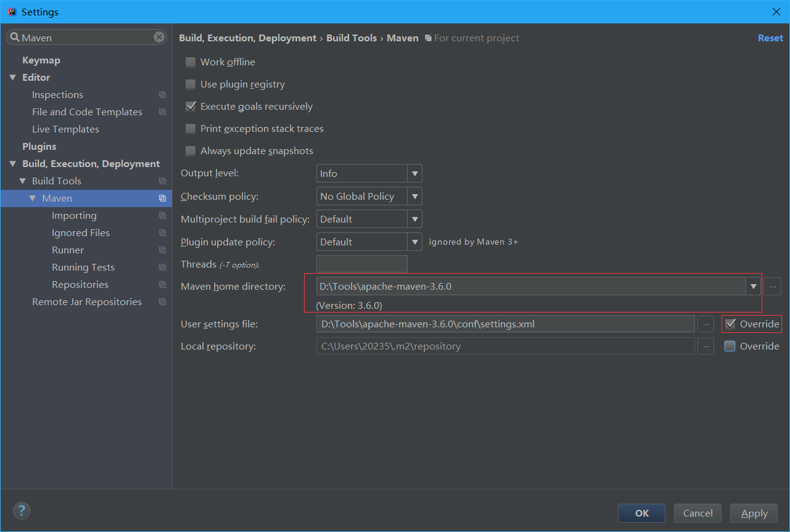
Task: Collapse the Build Tools node
Action: coord(23,181)
